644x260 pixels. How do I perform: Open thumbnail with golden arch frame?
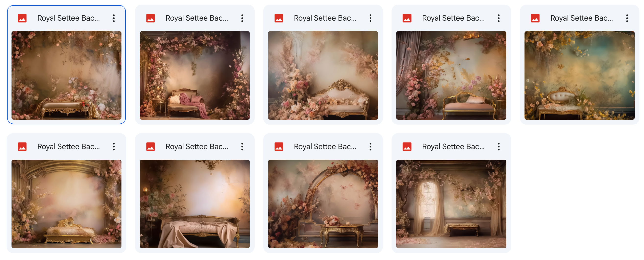[x=67, y=204]
